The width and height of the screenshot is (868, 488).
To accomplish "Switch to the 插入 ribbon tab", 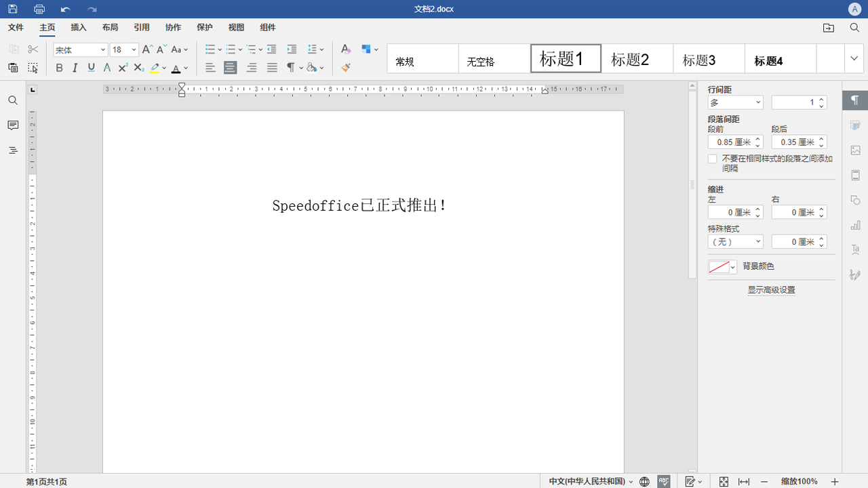I will point(78,27).
